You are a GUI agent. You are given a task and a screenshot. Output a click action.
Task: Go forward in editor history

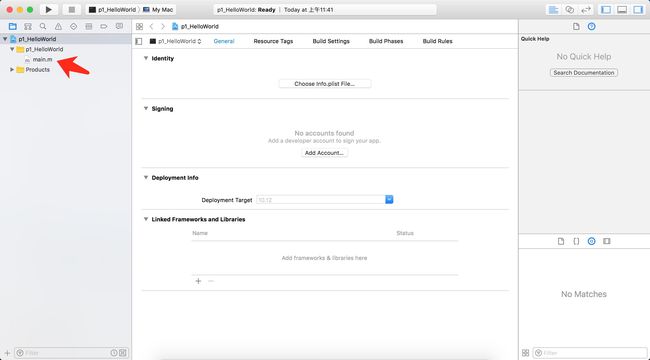tap(163, 27)
